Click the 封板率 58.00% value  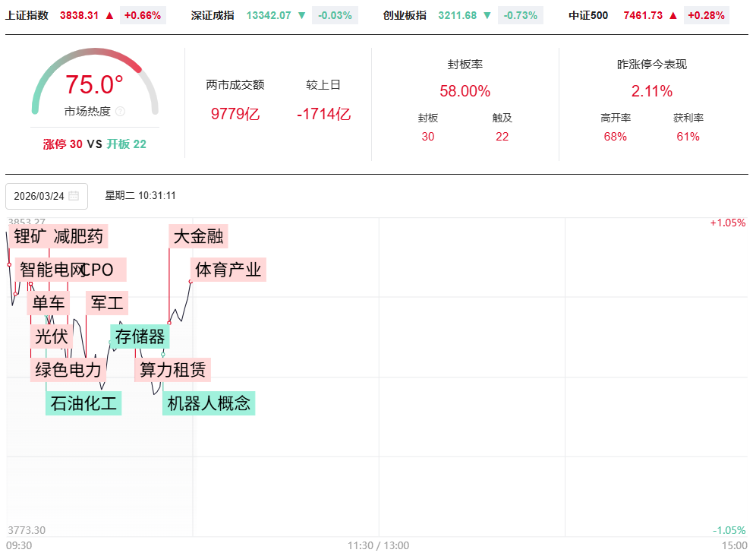pos(465,91)
